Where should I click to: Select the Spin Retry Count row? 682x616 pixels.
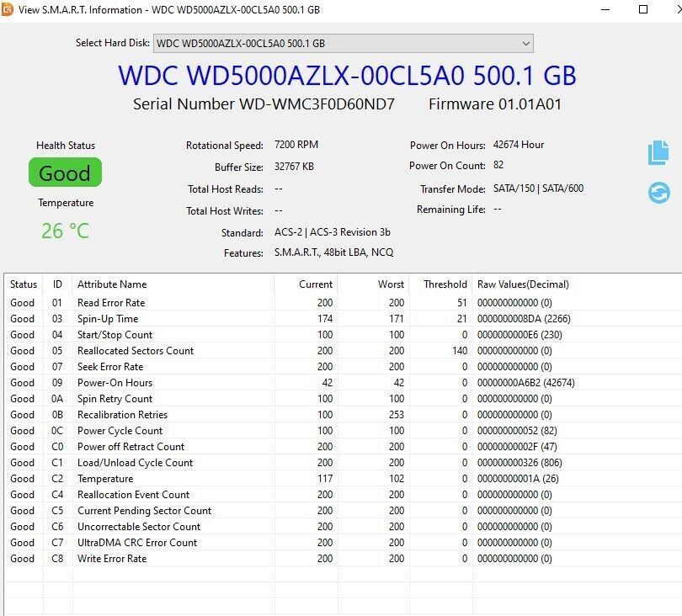[x=343, y=399]
